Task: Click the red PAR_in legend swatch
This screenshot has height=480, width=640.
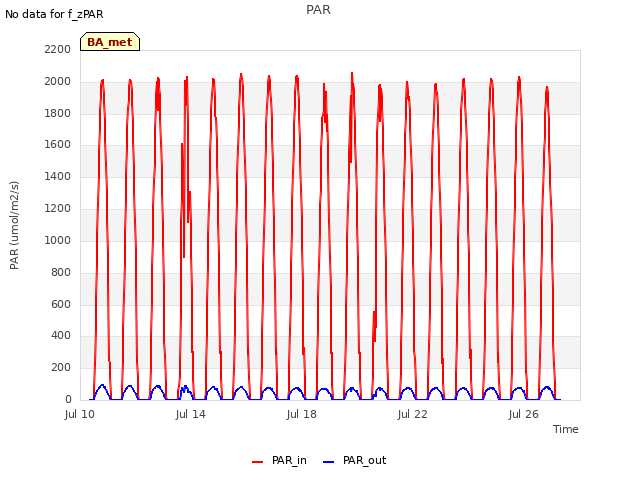Action: pos(258,462)
